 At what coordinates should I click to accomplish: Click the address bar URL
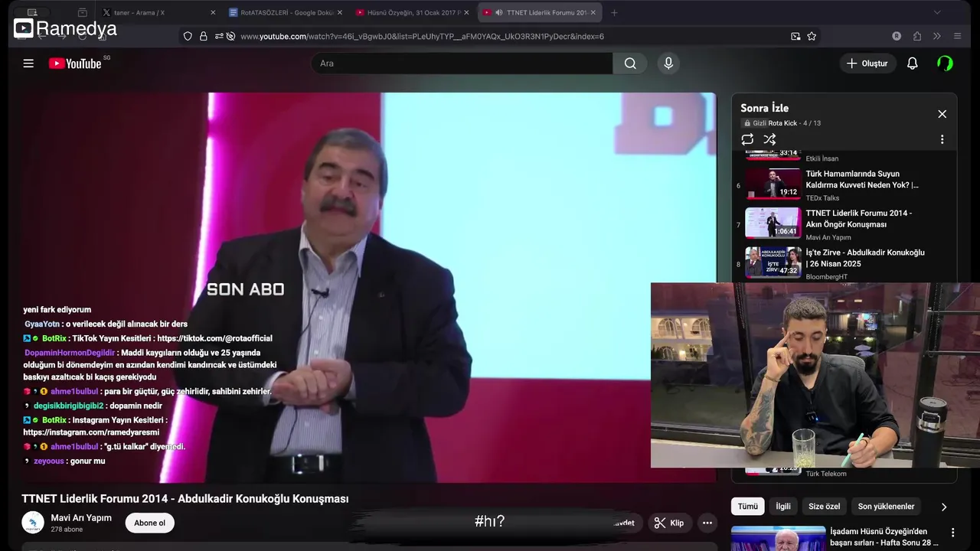(422, 36)
